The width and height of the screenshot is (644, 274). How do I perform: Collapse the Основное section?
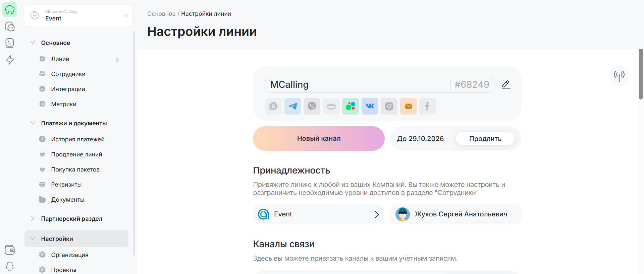[33, 43]
